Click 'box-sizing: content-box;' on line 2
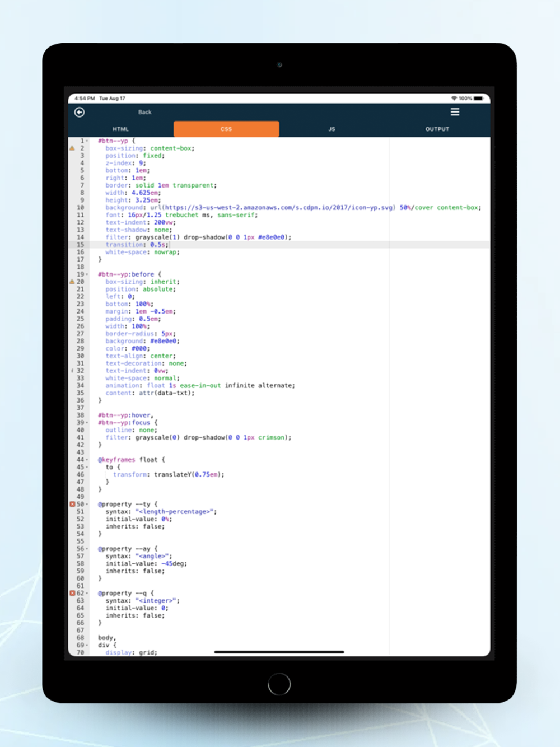This screenshot has height=747, width=560. click(150, 148)
